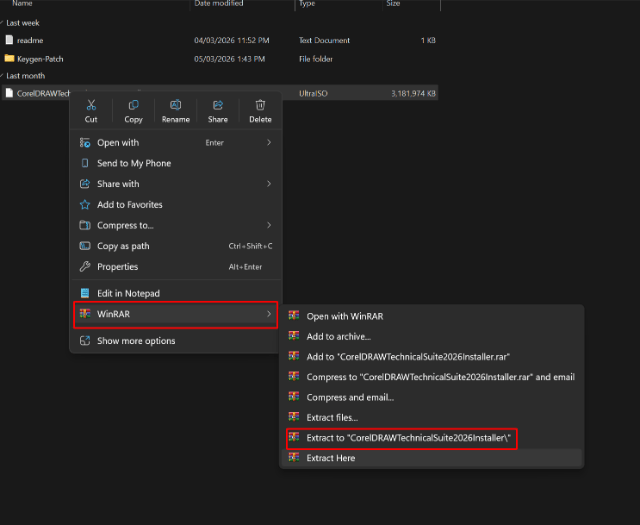Sort by Date modified column header
Image resolution: width=640 pixels, height=525 pixels.
217,4
